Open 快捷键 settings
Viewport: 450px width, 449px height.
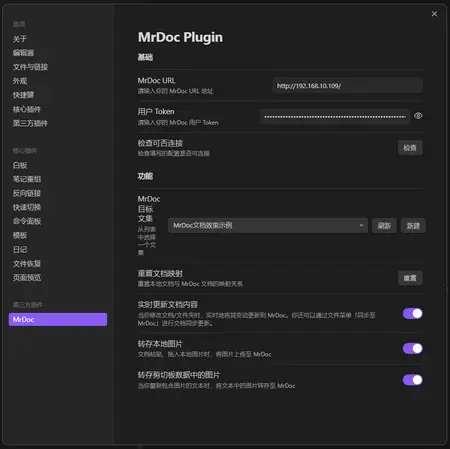23,95
